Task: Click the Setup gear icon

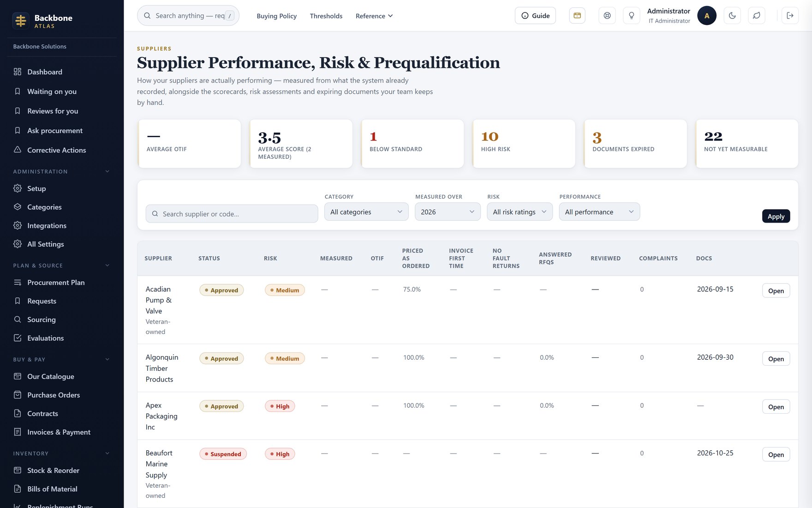Action: point(18,188)
